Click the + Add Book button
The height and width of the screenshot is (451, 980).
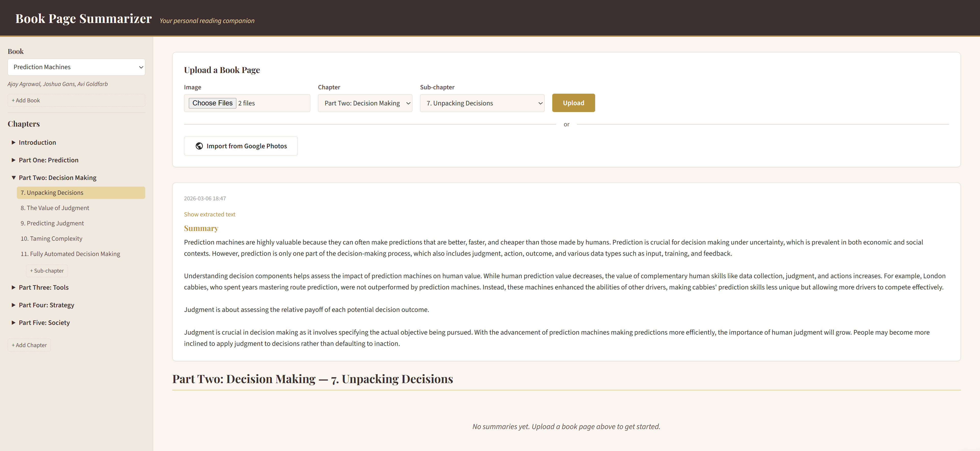click(x=26, y=101)
